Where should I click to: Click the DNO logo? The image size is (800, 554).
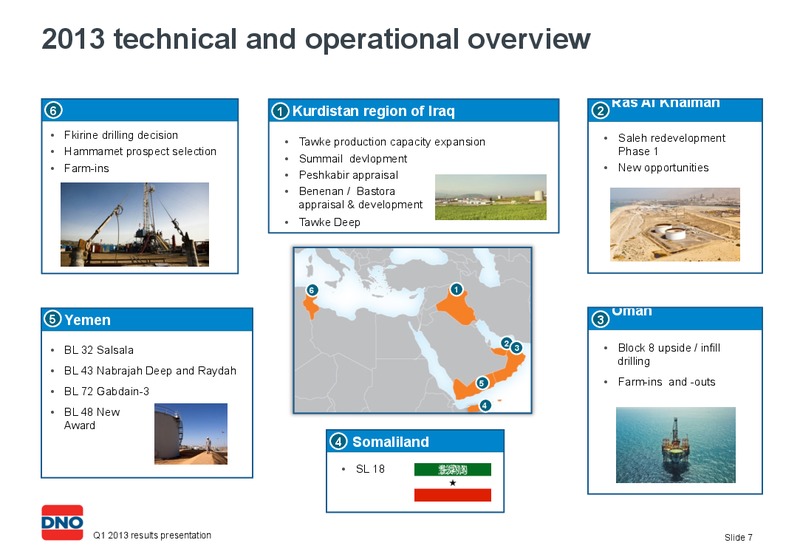62,522
